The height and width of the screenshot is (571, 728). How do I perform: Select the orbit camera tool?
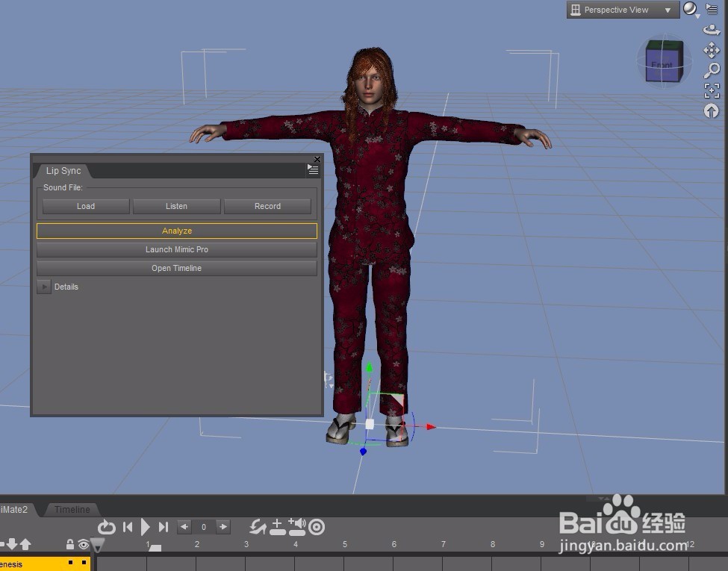coord(711,29)
